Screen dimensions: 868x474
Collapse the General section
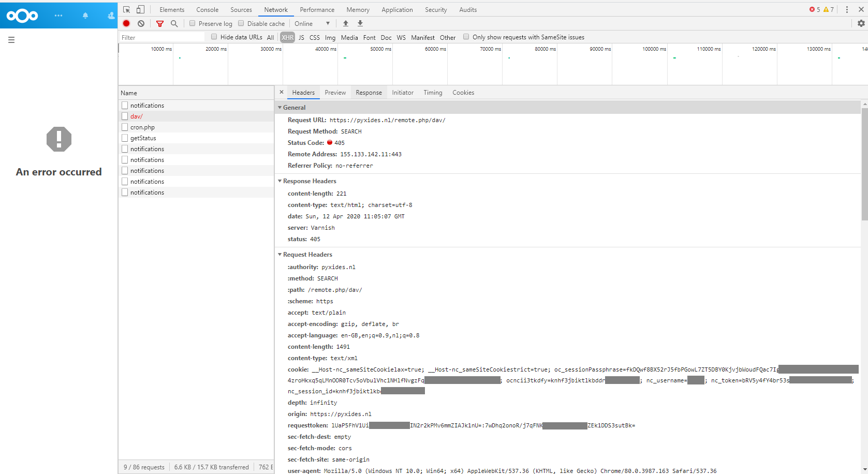[280, 108]
